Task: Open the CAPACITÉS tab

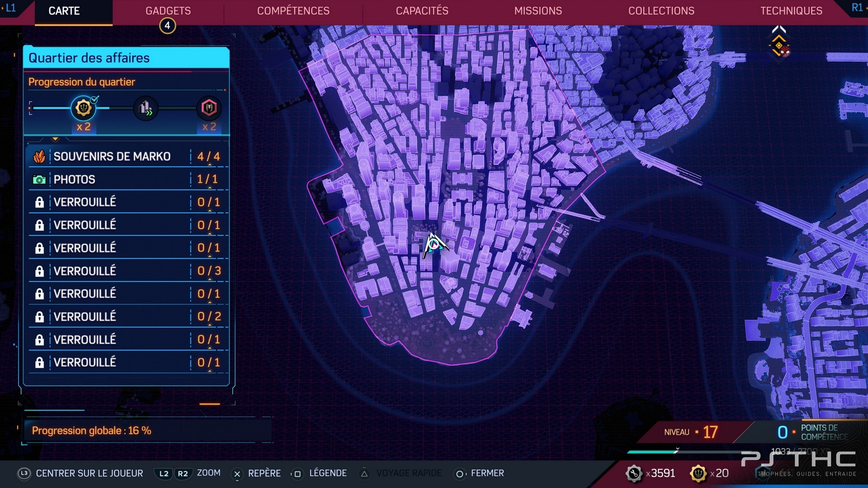Action: pyautogui.click(x=422, y=11)
